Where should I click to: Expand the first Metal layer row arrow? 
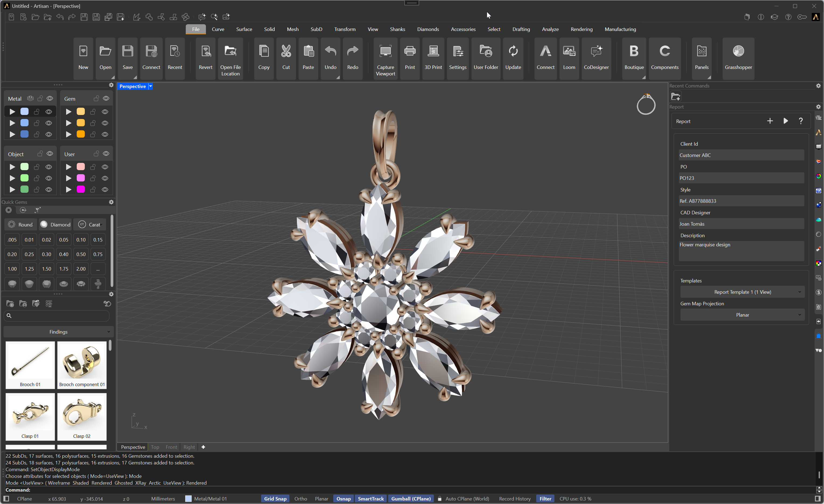pyautogui.click(x=12, y=111)
